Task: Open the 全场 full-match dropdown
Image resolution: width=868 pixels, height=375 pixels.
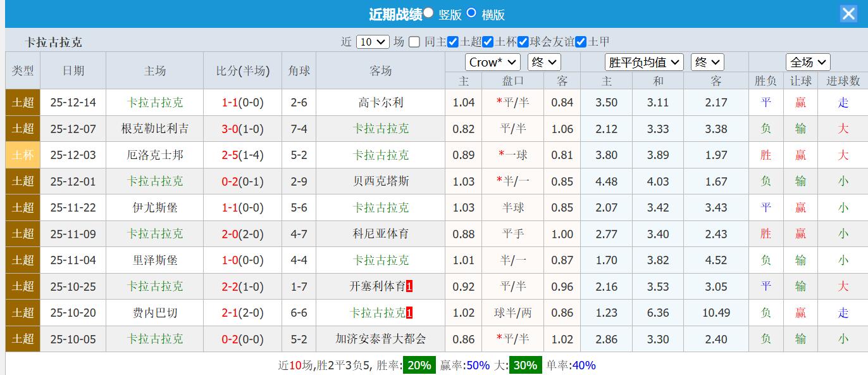Action: [807, 61]
